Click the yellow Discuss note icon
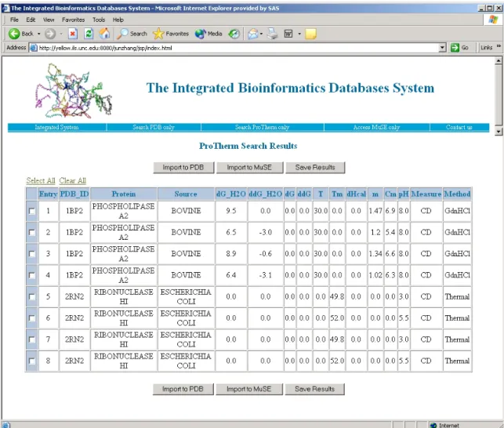This screenshot has width=504, height=428. tap(310, 34)
